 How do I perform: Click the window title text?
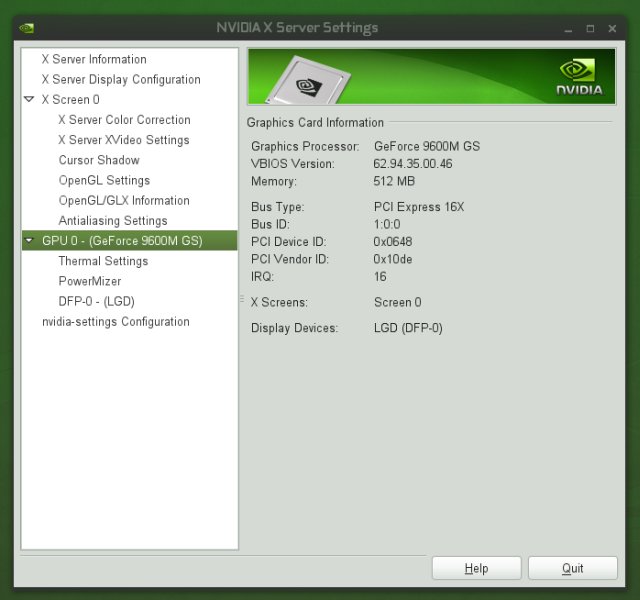coord(297,28)
